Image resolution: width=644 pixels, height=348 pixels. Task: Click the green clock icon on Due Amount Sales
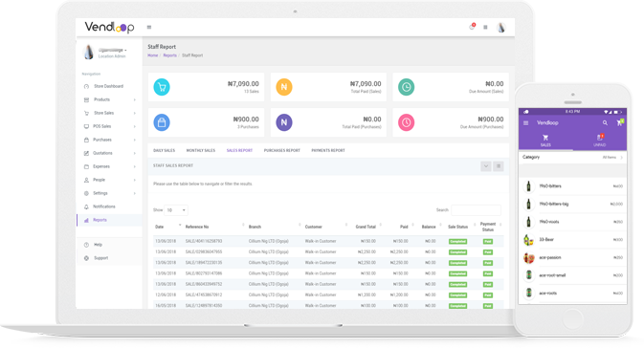[x=406, y=87]
